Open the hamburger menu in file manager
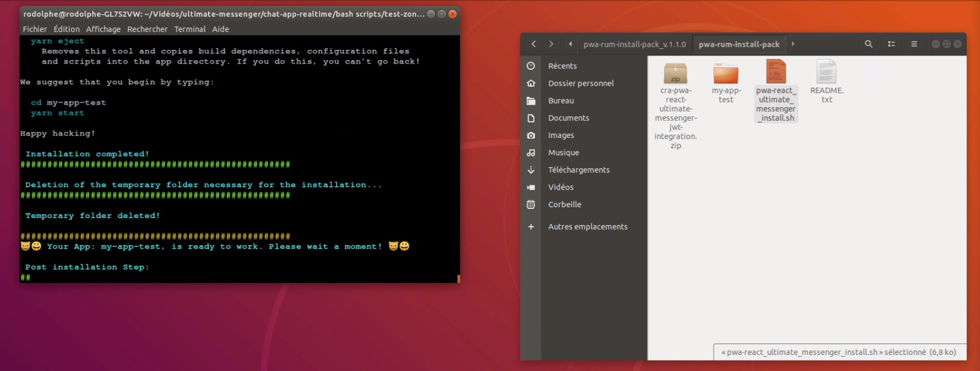980x371 pixels. click(x=914, y=44)
